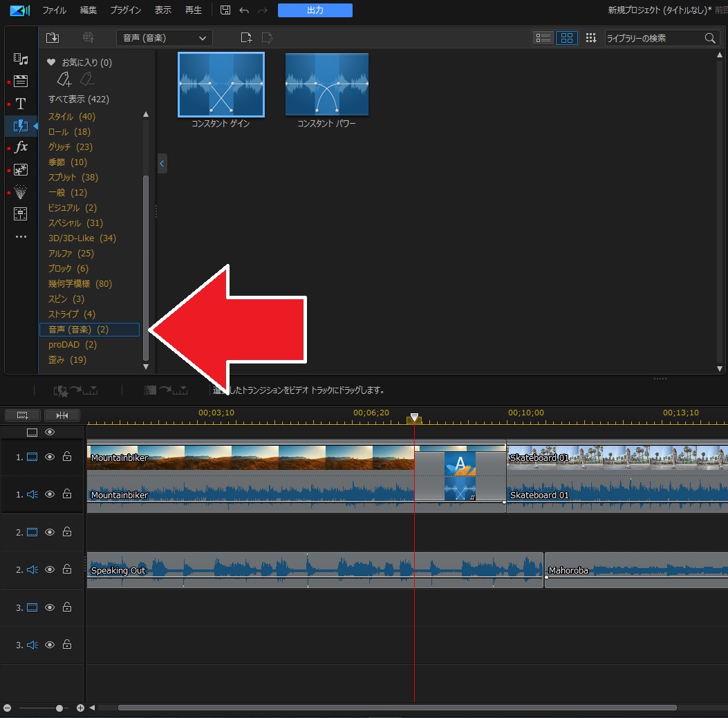Click the import media icon
The width and height of the screenshot is (728, 718).
[53, 38]
